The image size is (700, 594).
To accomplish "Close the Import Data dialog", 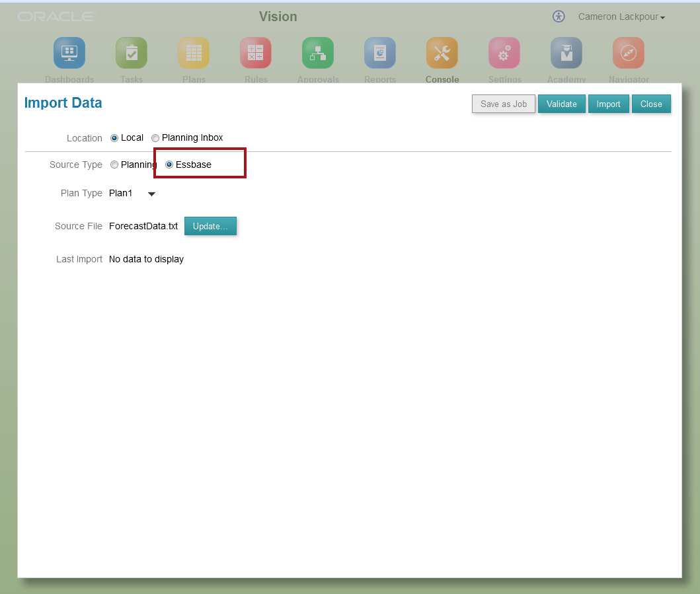I will coord(651,104).
